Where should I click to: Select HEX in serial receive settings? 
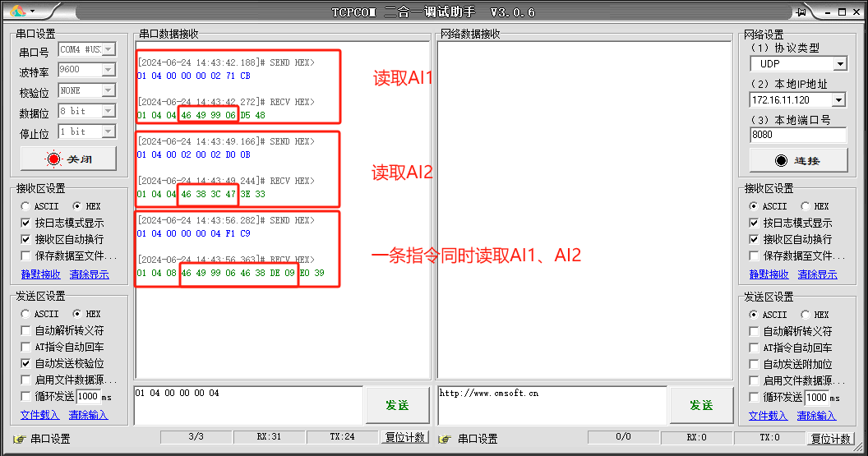point(87,206)
